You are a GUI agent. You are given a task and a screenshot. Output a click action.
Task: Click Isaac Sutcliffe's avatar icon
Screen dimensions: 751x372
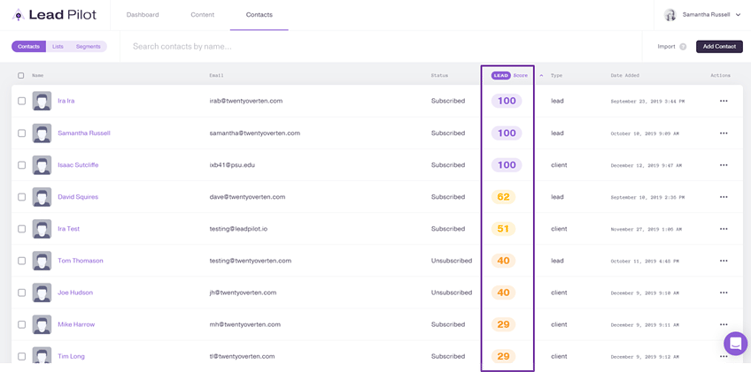(x=42, y=165)
